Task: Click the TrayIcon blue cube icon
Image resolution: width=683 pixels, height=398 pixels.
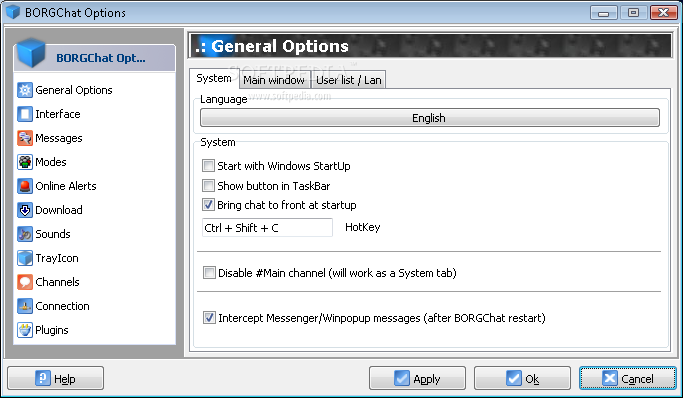Action: (25, 258)
